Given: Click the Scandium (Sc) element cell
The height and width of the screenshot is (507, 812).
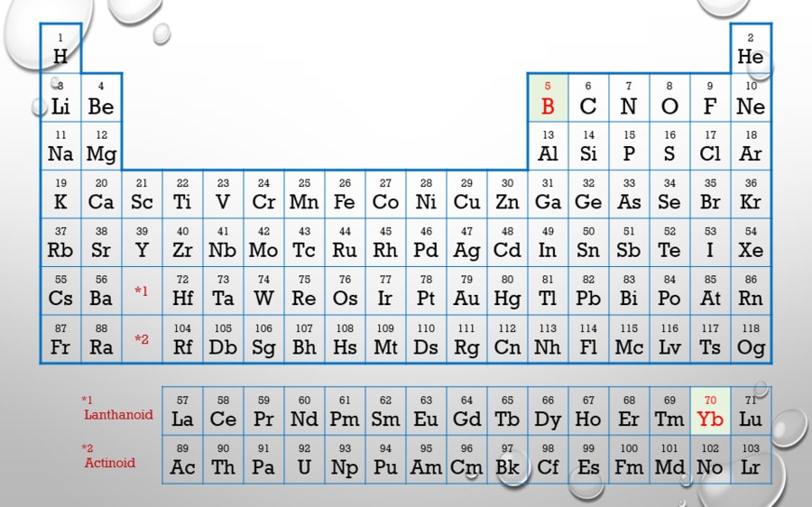Looking at the screenshot, I should (x=142, y=194).
